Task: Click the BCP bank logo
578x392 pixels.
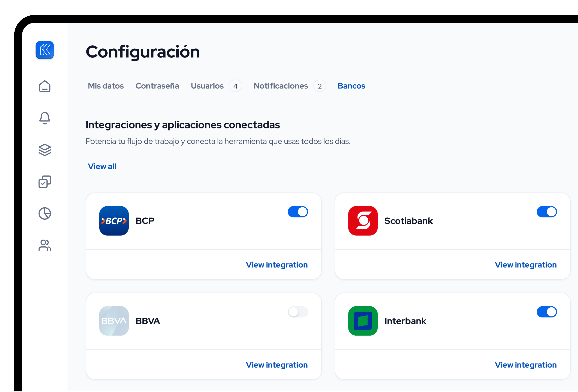Action: pos(114,221)
